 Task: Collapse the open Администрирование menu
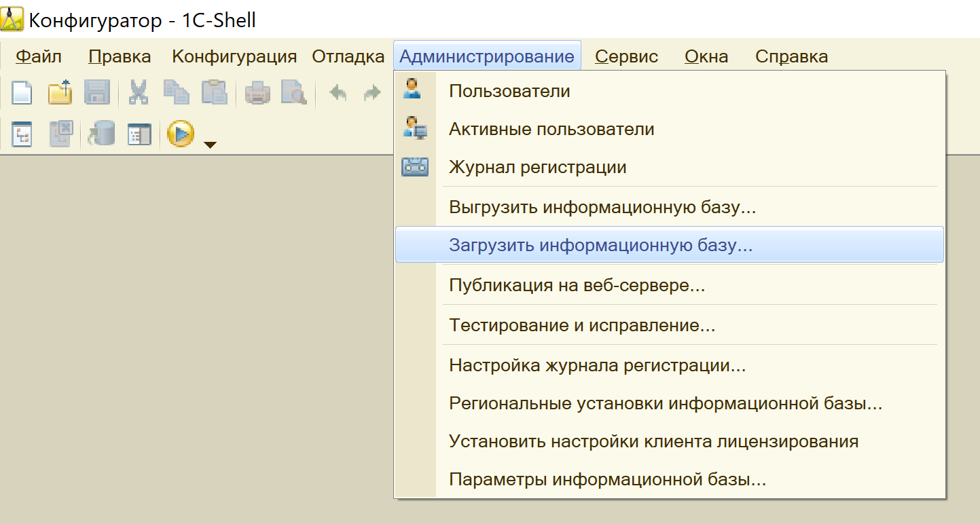tap(487, 56)
